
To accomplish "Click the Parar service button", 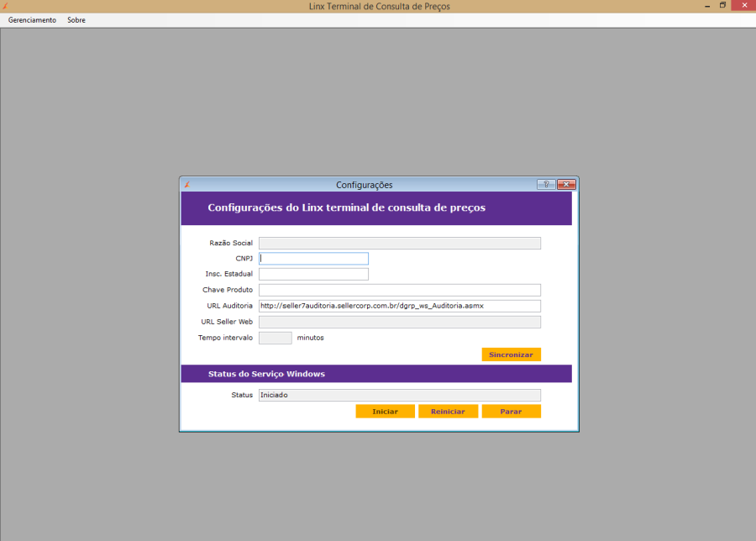I will [511, 412].
